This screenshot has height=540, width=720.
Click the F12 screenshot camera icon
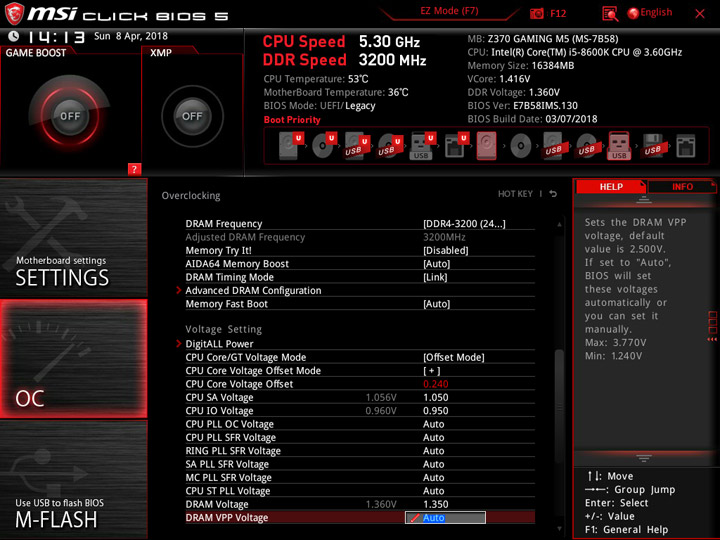coord(536,14)
